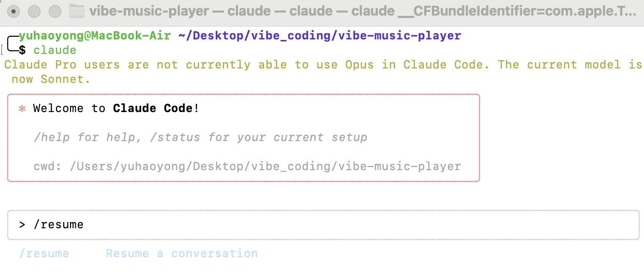The width and height of the screenshot is (644, 276).
Task: Click the 'Resume a conversation' description text
Action: [181, 254]
